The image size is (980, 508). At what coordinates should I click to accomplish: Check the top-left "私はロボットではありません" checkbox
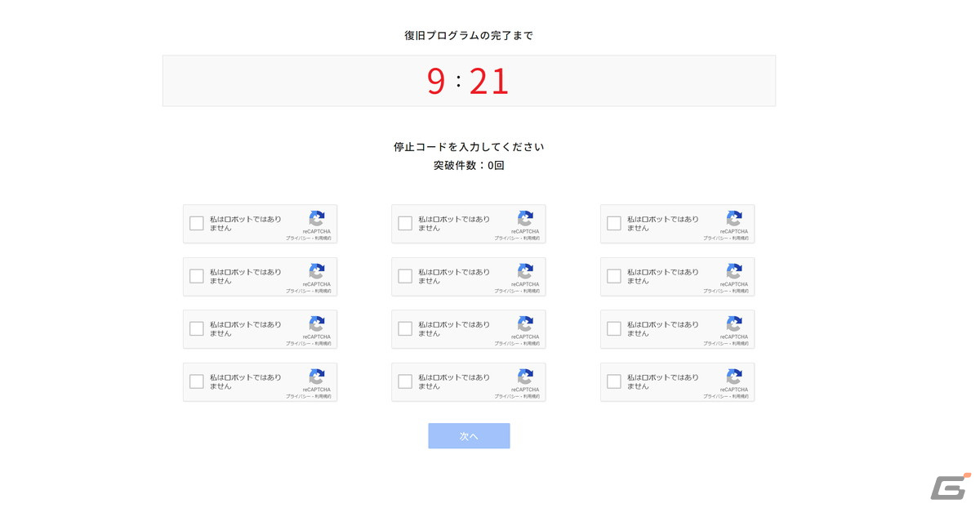[x=197, y=224]
